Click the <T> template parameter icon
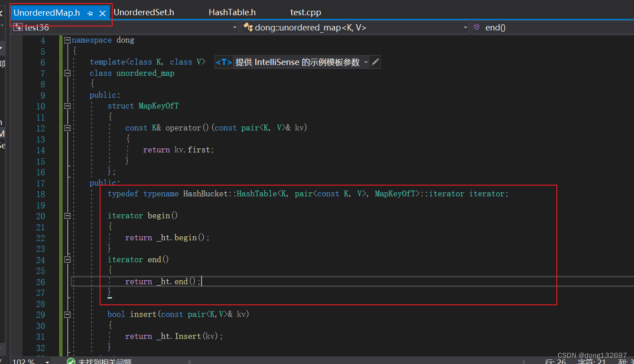Screen dimensions: 634x364 coord(224,62)
